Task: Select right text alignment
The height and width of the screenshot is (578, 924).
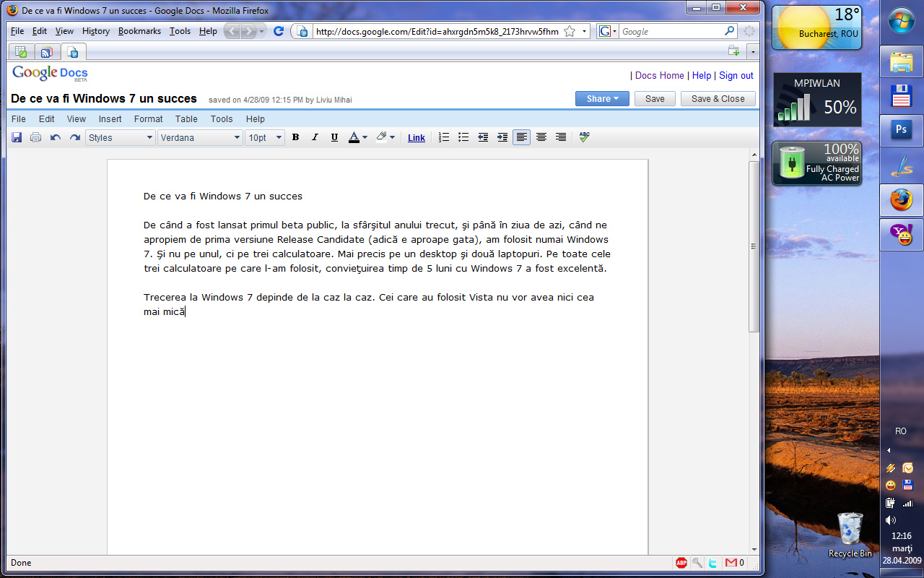Action: coord(561,137)
